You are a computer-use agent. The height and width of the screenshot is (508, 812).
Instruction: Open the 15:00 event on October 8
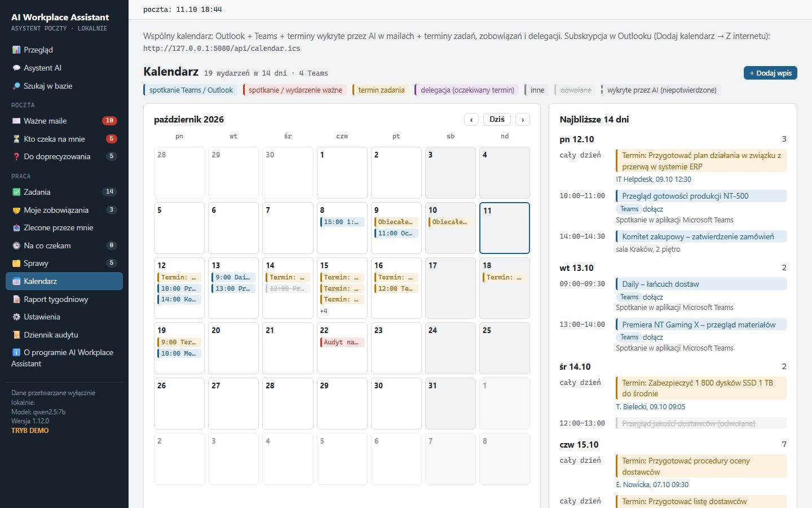coord(342,222)
